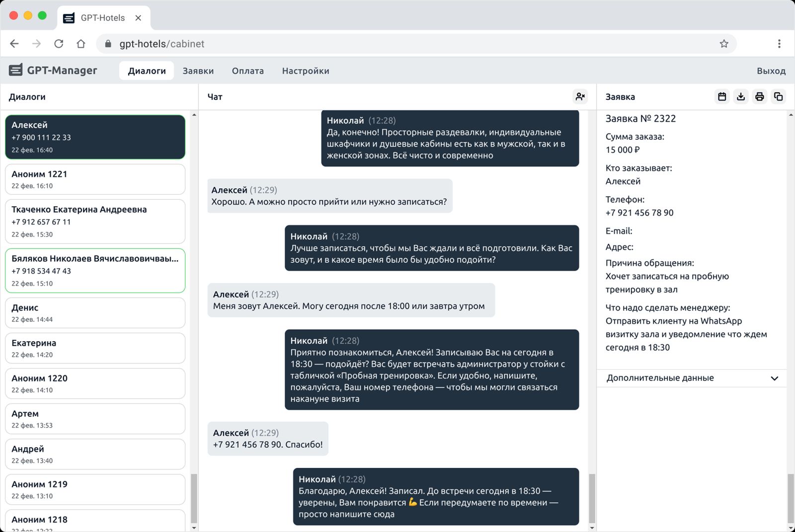Download the request with the download icon

point(741,96)
